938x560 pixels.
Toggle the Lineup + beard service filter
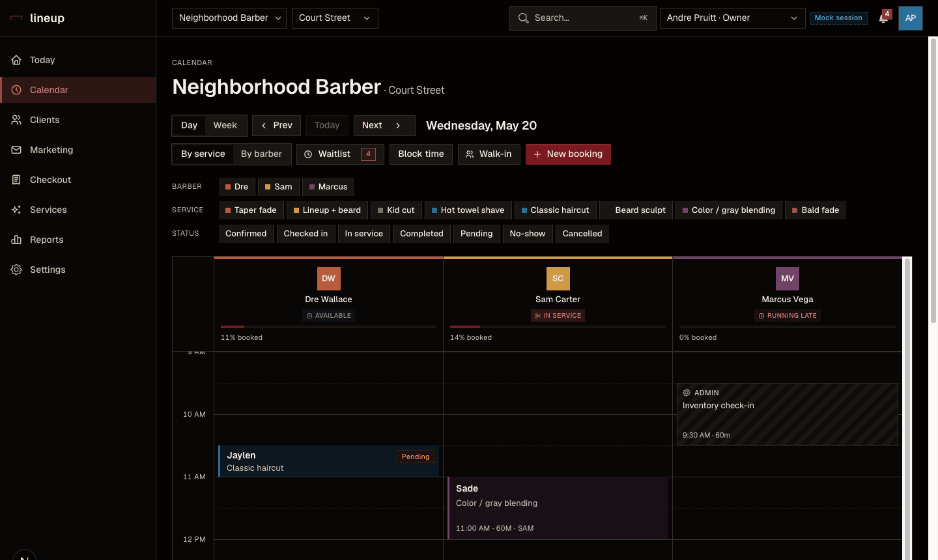(x=327, y=210)
